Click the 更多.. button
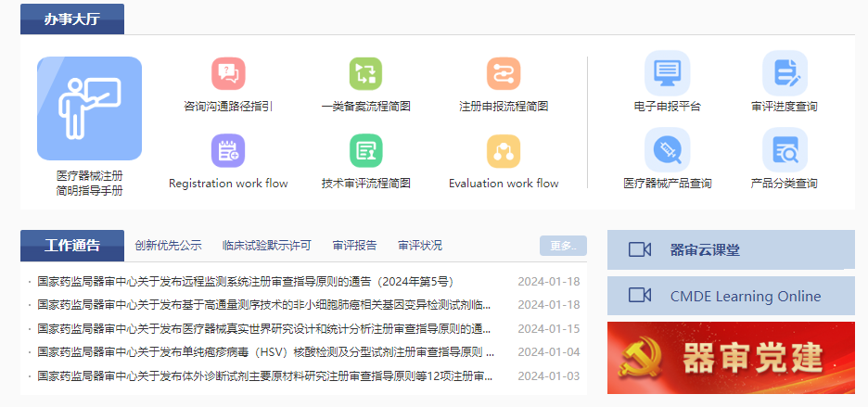This screenshot has width=868, height=407. [x=563, y=246]
